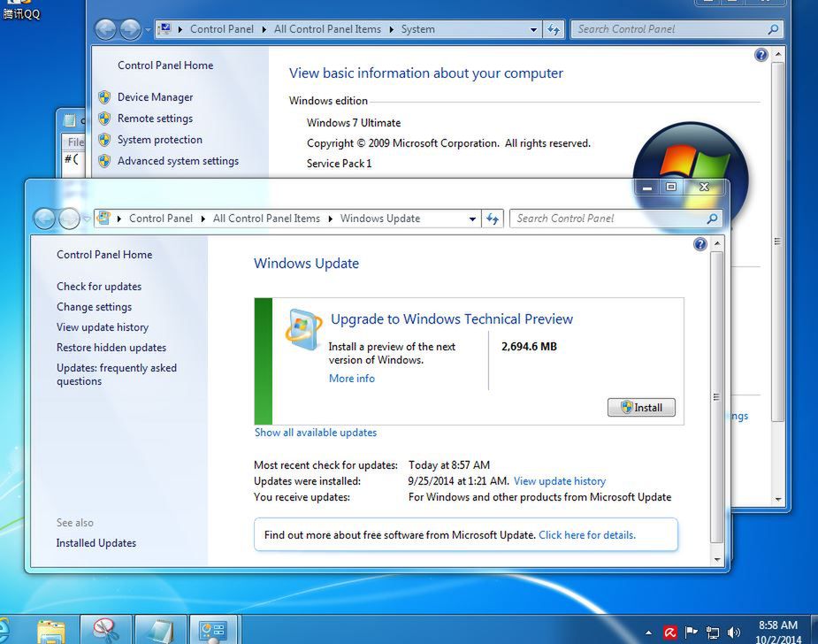
Task: Click System window refresh button
Action: [x=554, y=29]
